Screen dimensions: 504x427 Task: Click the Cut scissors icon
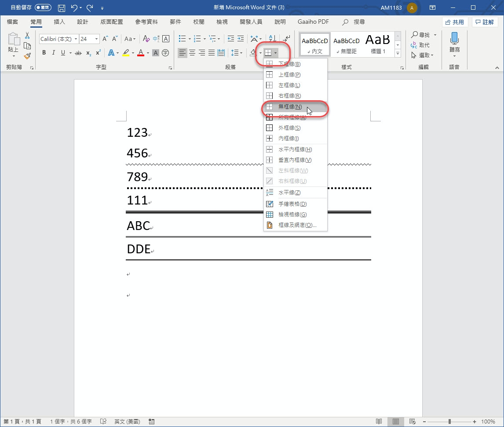click(x=27, y=36)
